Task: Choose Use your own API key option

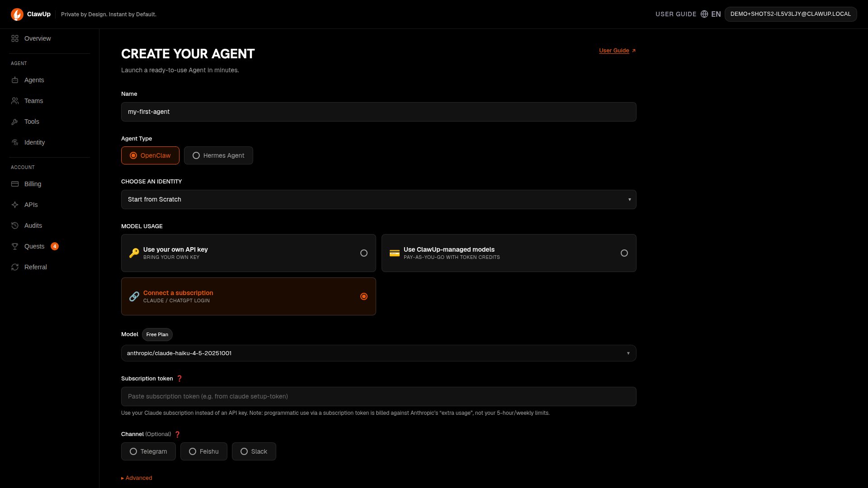Action: (249, 253)
